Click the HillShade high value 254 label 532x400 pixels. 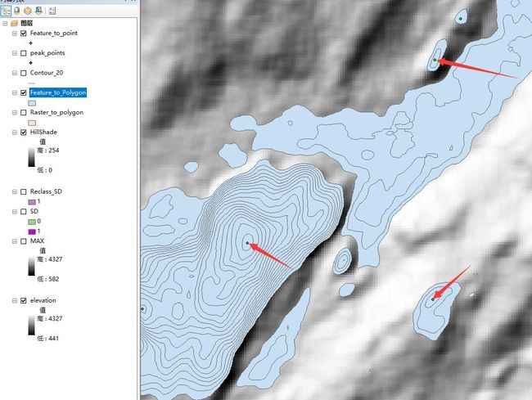coord(47,151)
